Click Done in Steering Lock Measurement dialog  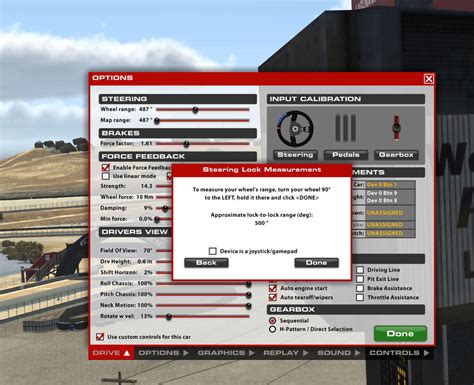coord(316,263)
